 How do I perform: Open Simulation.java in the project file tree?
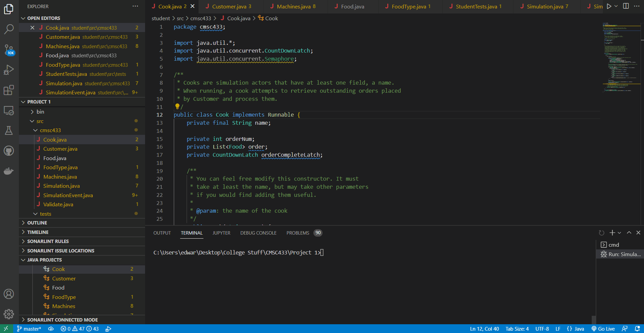(x=61, y=186)
